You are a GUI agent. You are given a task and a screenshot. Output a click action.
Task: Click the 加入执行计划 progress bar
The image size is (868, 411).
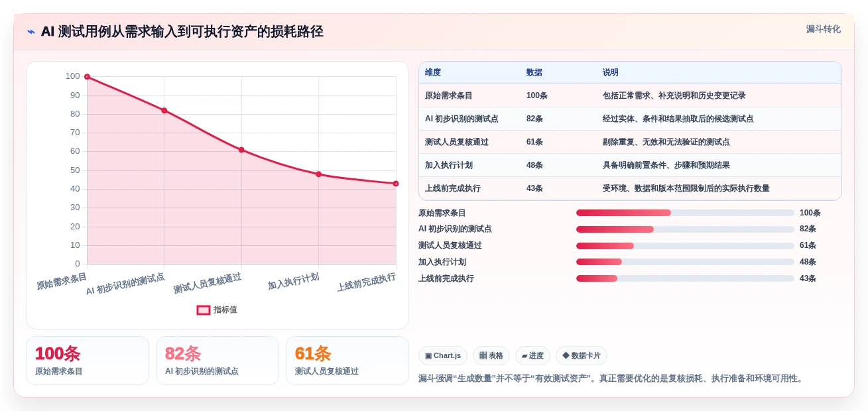tap(685, 262)
